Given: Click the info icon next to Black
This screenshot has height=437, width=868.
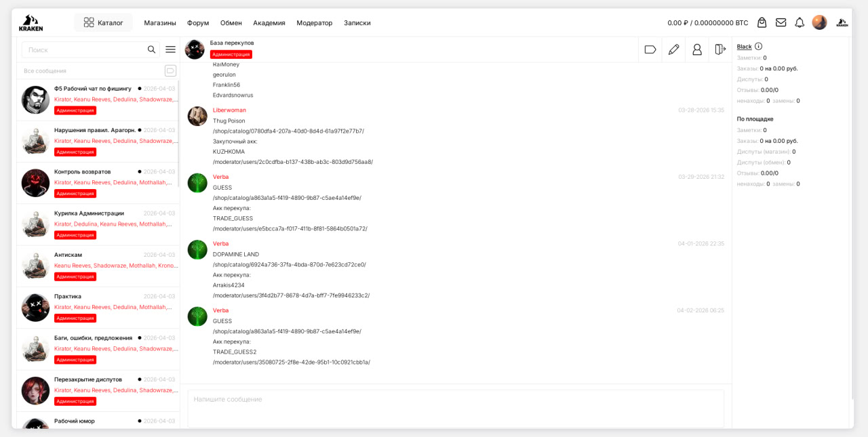Looking at the screenshot, I should point(758,46).
